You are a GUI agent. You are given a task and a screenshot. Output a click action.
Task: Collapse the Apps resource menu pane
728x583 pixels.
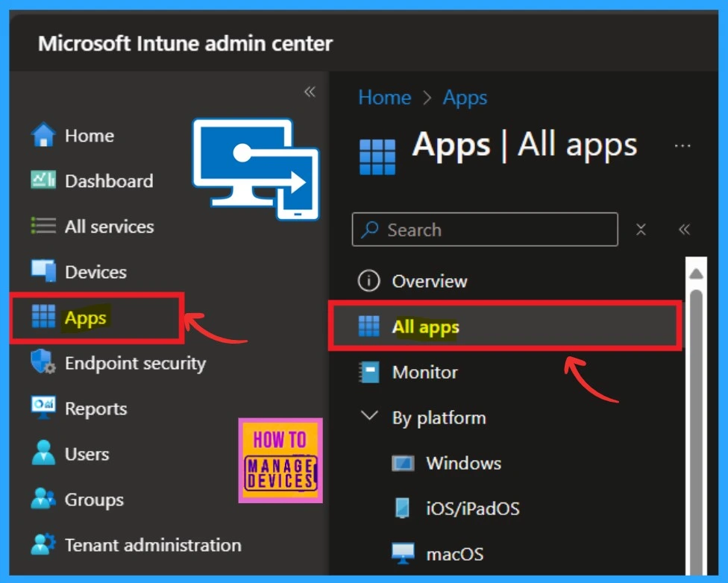(x=684, y=230)
